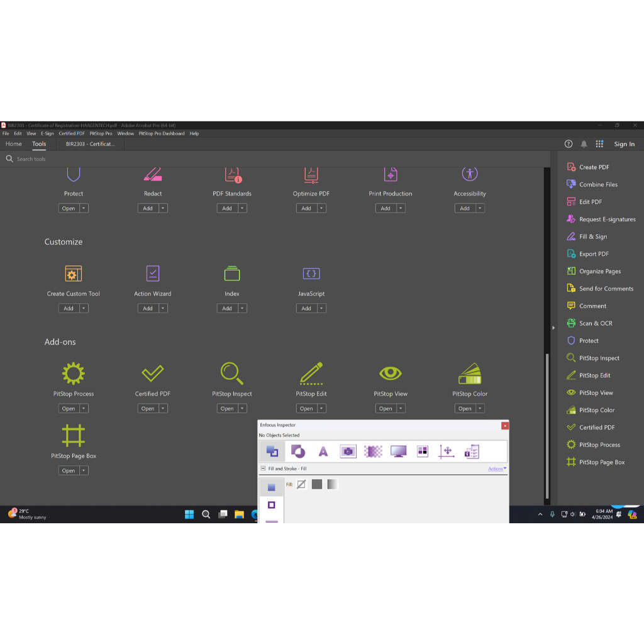Screen dimensions: 644x644
Task: Open JavaScript tool icon under Customize
Action: (311, 274)
